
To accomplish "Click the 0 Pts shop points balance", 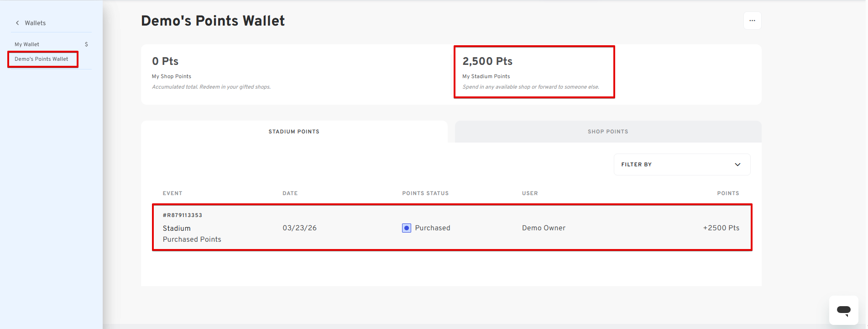I will [165, 61].
